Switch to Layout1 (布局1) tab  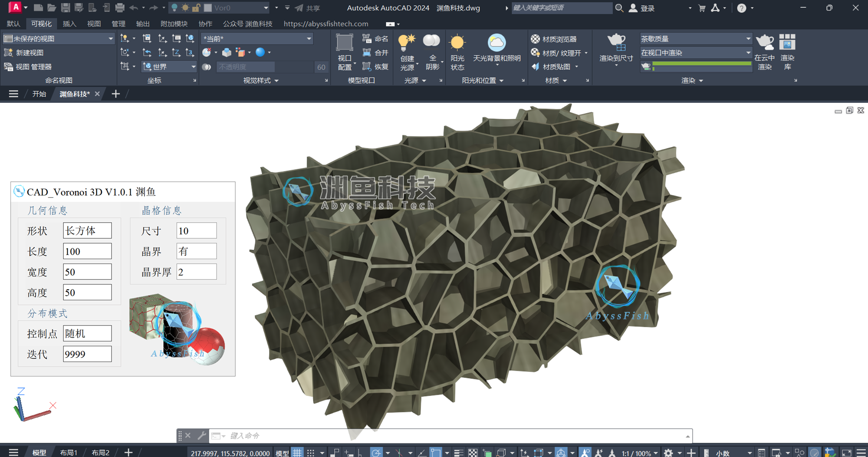tap(69, 453)
